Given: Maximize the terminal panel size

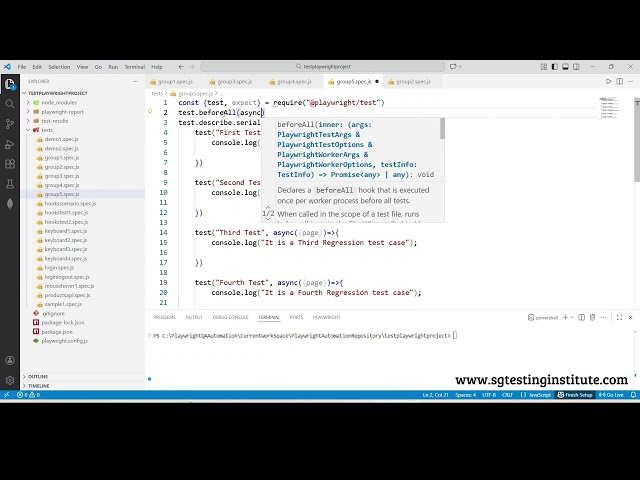Looking at the screenshot, I should 619,317.
